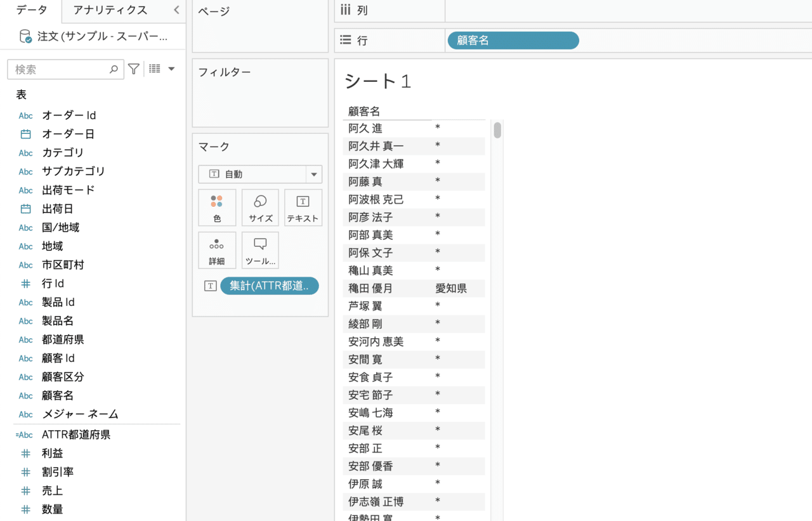
Task: Click the 色 marks card button
Action: (x=217, y=208)
